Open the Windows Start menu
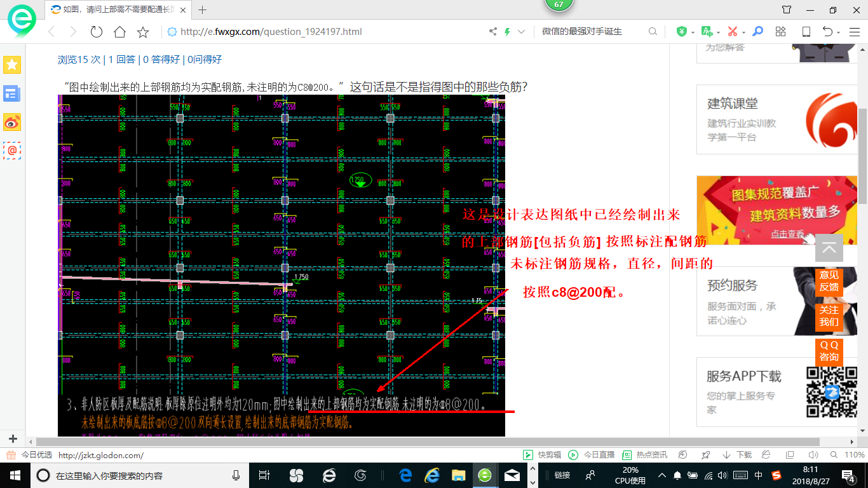Viewport: 868px width, 488px height. (15, 475)
